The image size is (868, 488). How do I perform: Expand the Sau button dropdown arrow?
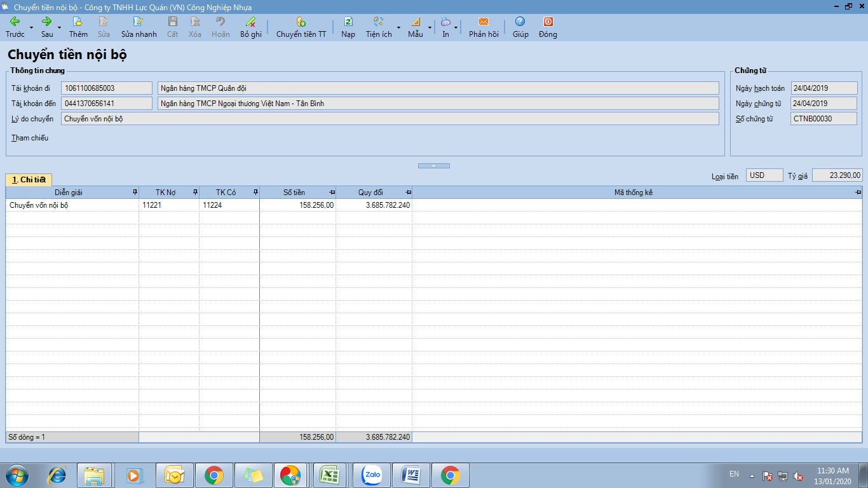60,27
